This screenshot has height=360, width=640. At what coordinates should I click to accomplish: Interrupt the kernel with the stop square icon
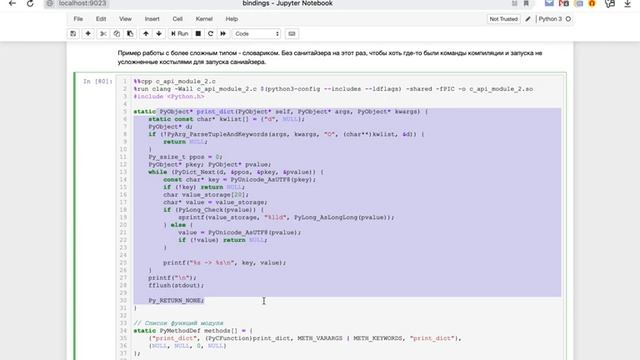(198, 33)
